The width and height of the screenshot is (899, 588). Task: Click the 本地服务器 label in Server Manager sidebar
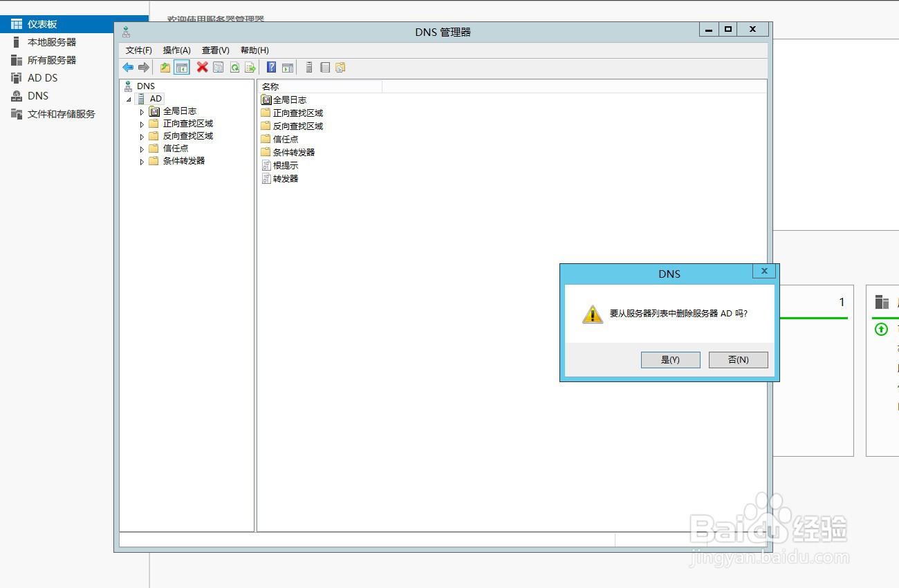[x=52, y=42]
